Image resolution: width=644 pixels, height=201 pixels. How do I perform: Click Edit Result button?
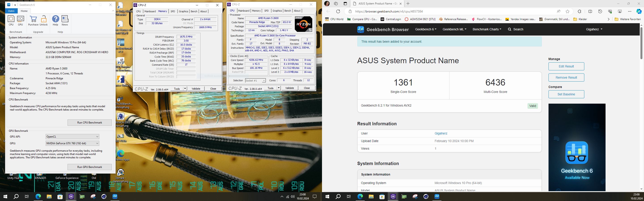(566, 66)
